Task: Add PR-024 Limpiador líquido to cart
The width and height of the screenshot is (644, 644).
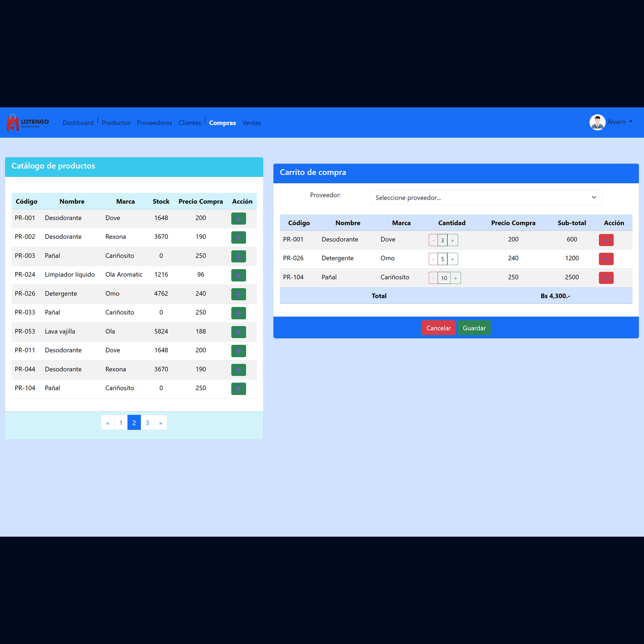Action: pos(239,275)
